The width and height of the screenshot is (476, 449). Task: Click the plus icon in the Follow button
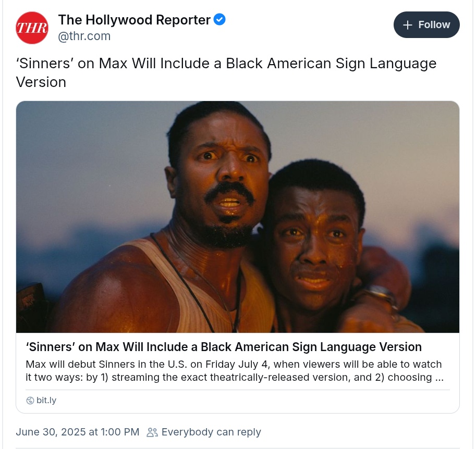pos(407,25)
